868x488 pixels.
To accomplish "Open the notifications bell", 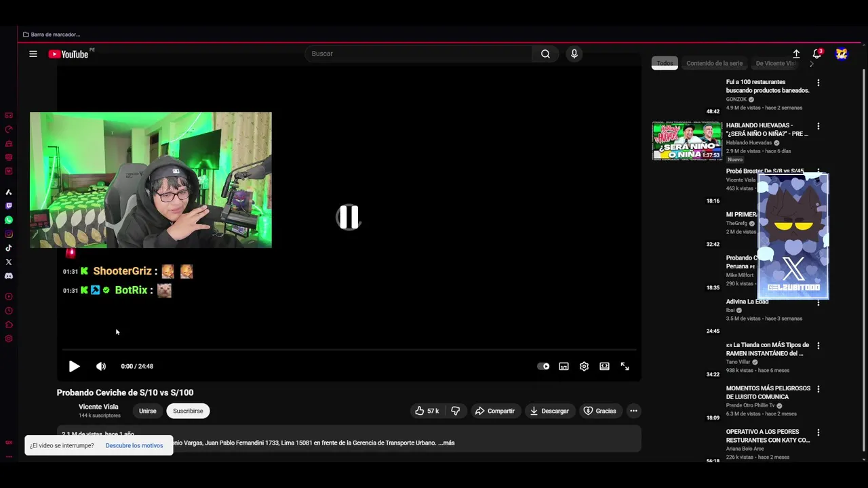I will (x=817, y=54).
